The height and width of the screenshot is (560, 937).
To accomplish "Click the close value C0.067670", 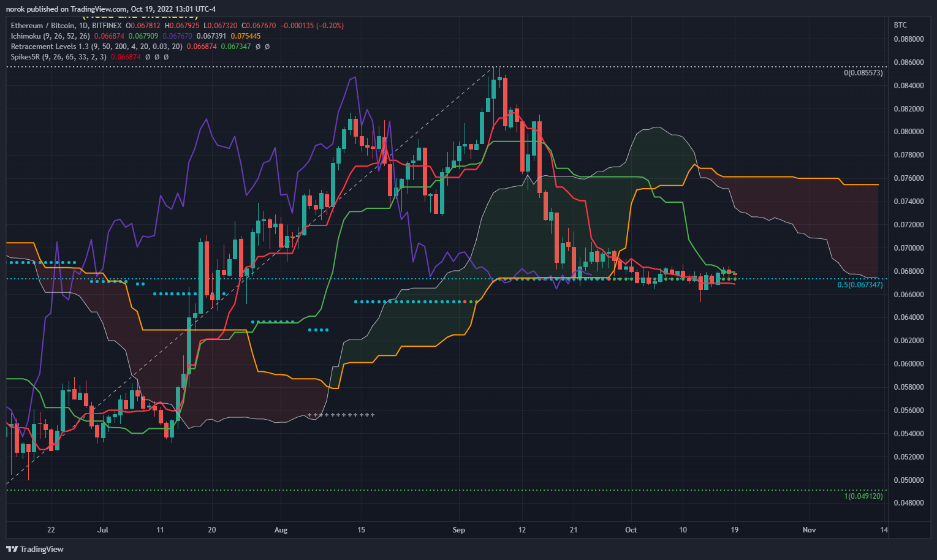I will [259, 26].
